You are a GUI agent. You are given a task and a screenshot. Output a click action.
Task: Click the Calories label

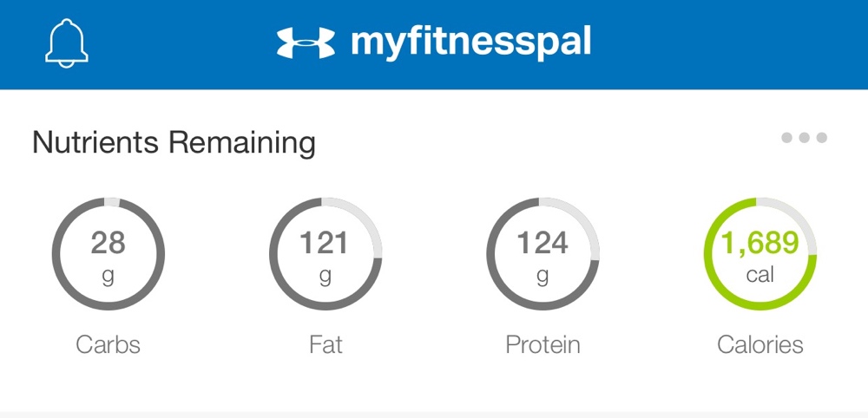pos(760,344)
